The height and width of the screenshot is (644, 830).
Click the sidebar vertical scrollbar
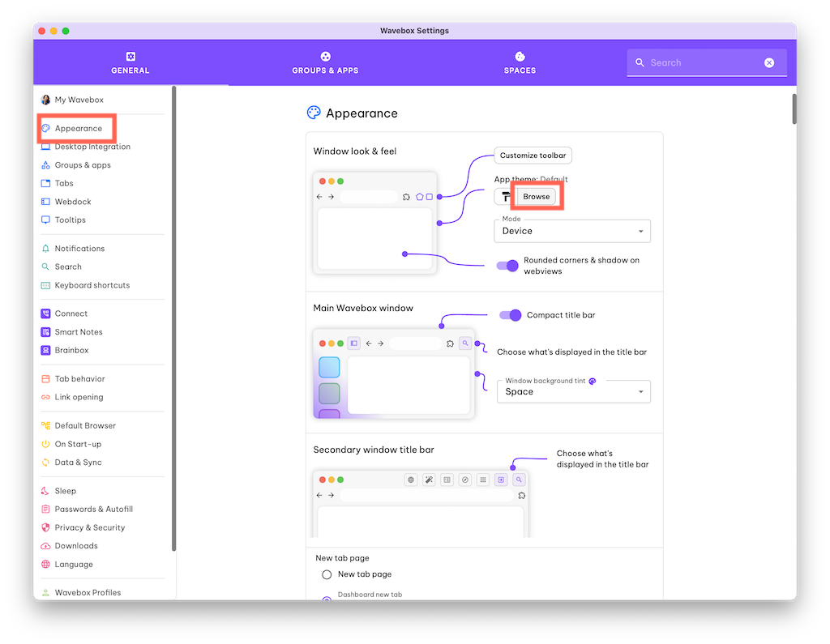point(173,319)
